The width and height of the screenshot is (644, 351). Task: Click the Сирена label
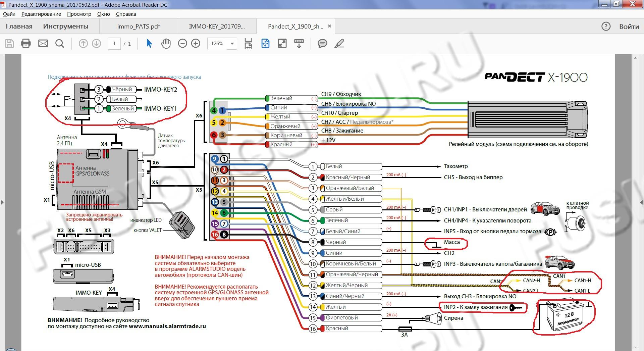pos(453,318)
